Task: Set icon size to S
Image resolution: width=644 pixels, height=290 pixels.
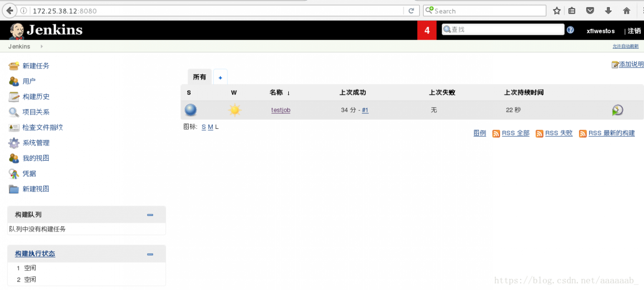Action: (x=204, y=127)
